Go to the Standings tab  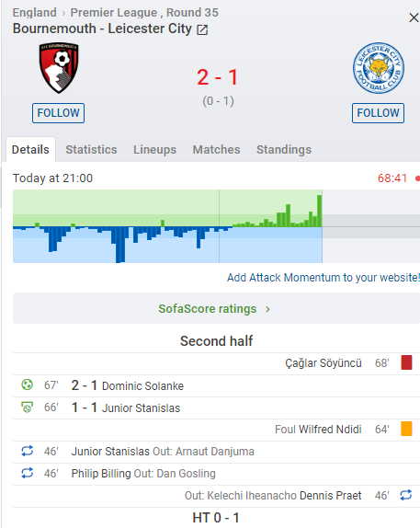[x=284, y=150]
